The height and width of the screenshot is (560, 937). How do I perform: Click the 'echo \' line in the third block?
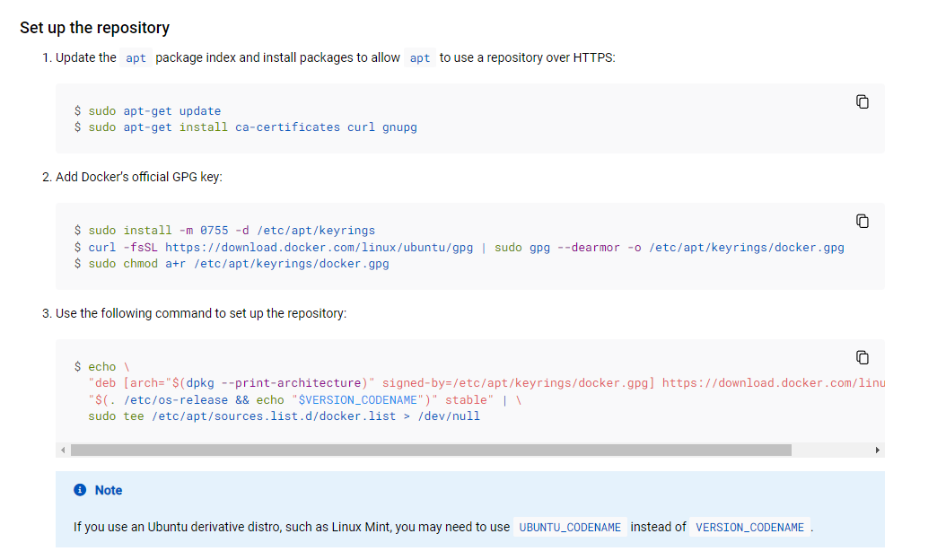101,367
